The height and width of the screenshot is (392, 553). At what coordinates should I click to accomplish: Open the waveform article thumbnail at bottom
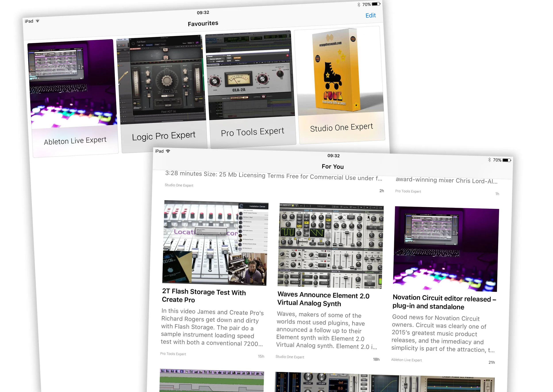[x=211, y=381]
